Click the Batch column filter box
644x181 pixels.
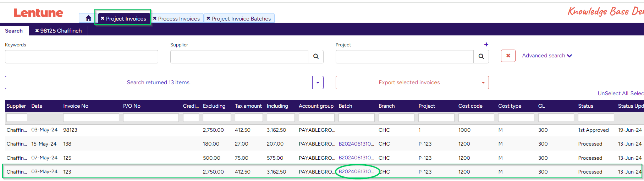pos(357,118)
